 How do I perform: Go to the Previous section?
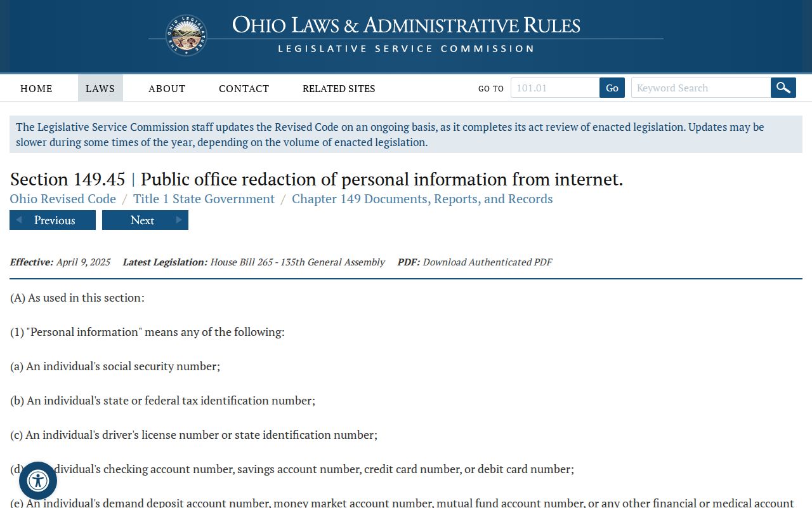tap(53, 220)
